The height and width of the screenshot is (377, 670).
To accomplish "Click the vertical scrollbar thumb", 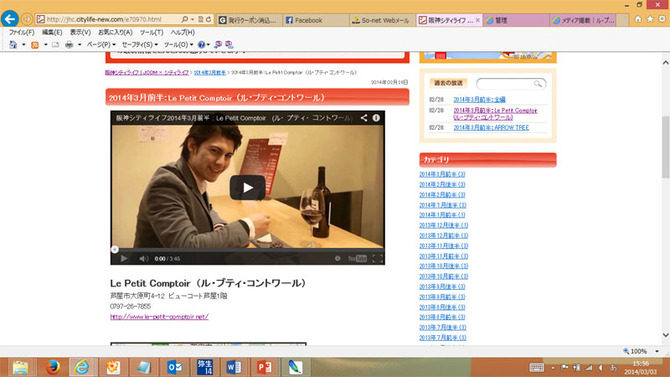I will pos(666,147).
